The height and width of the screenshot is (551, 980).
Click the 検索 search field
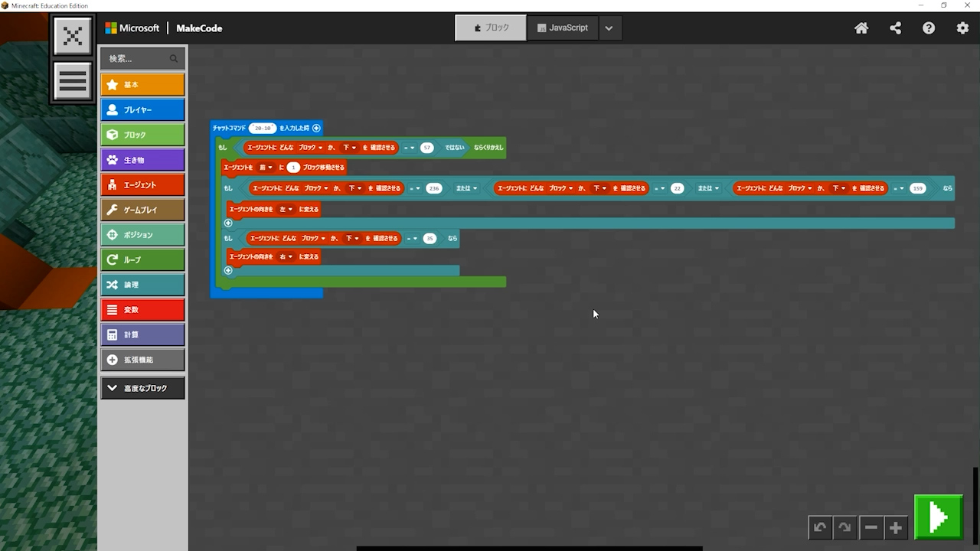click(x=138, y=58)
